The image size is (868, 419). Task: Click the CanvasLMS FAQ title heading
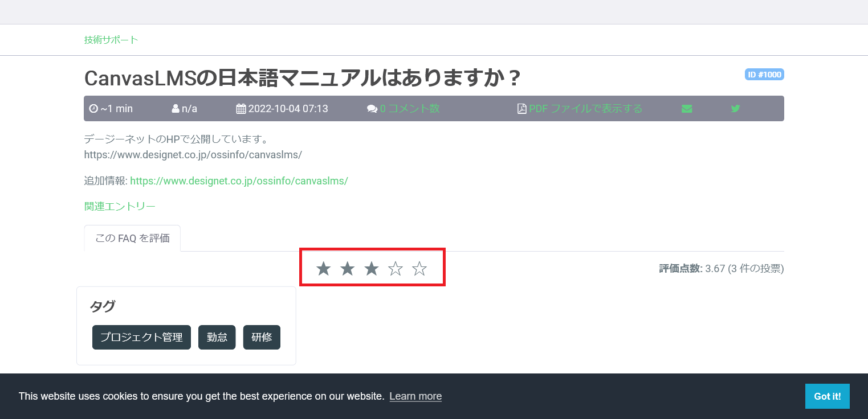[303, 79]
